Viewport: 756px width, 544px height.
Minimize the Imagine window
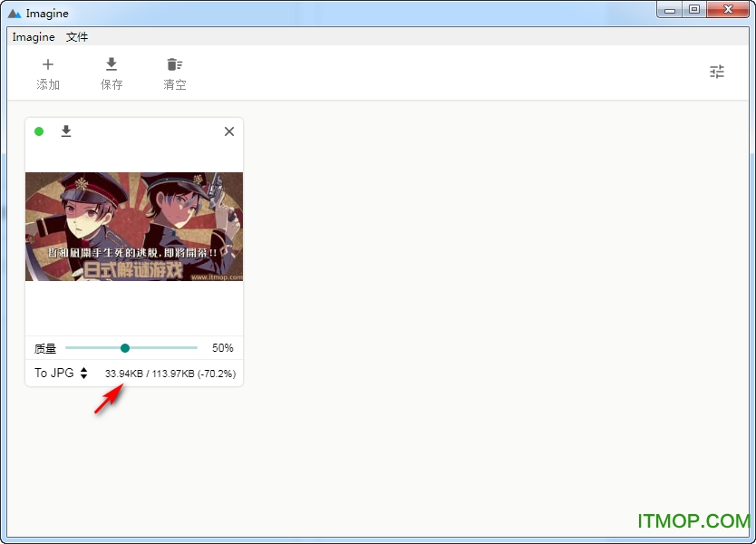tap(672, 9)
